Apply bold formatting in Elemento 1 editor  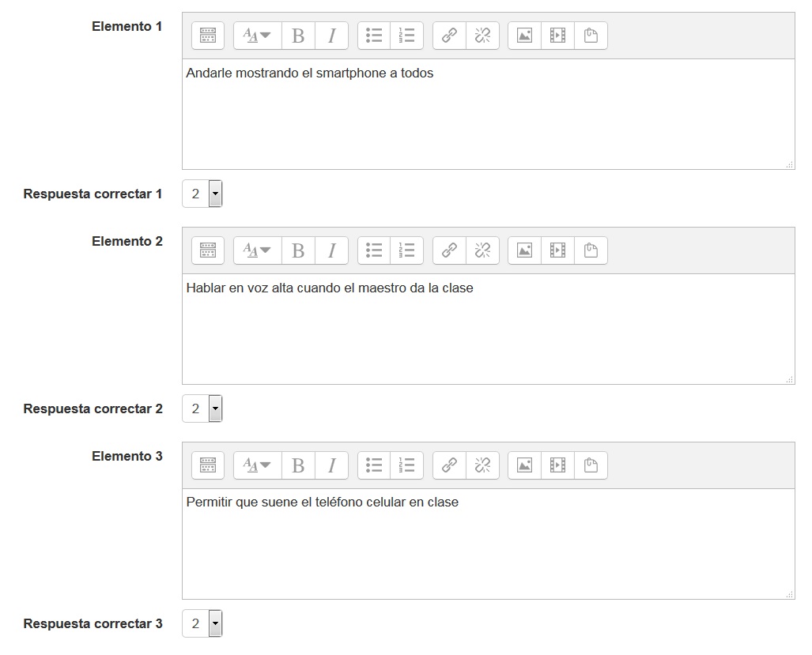coord(297,35)
